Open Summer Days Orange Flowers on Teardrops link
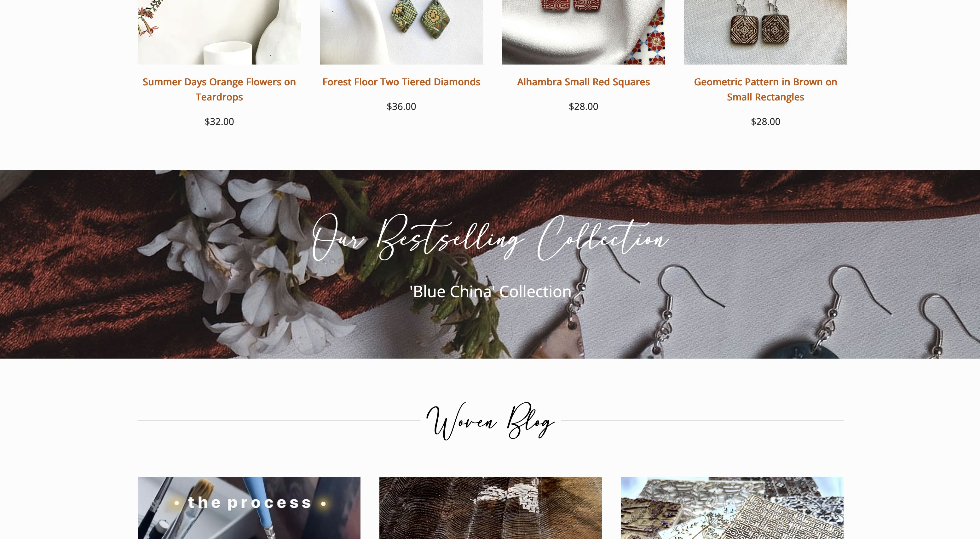This screenshot has width=980, height=539. (219, 89)
